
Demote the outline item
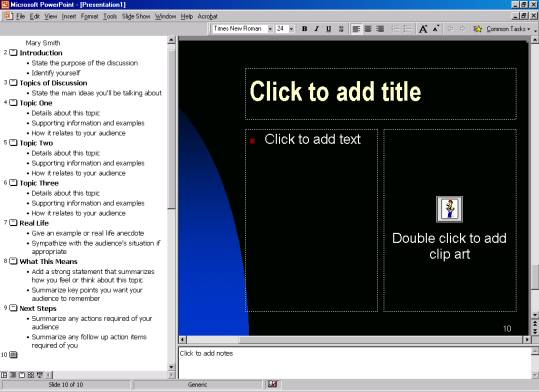pyautogui.click(x=462, y=29)
